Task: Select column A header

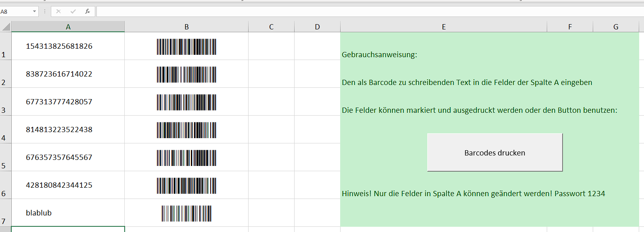Action: 68,27
